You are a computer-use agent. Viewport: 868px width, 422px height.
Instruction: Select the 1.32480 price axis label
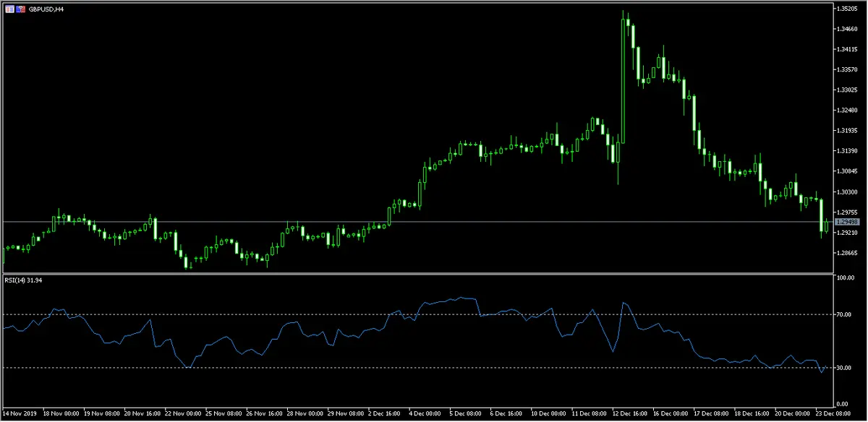click(x=846, y=110)
